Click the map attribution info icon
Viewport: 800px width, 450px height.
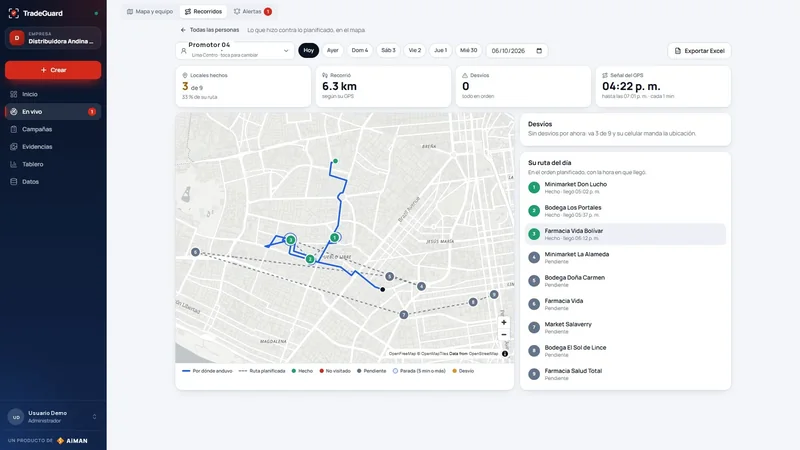click(x=505, y=354)
